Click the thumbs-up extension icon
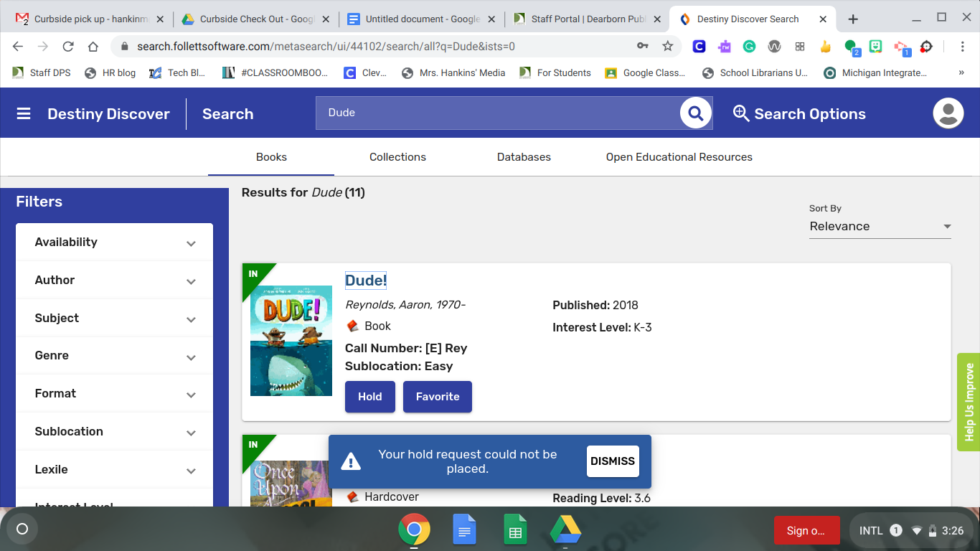Viewport: 980px width, 551px height. pos(825,47)
